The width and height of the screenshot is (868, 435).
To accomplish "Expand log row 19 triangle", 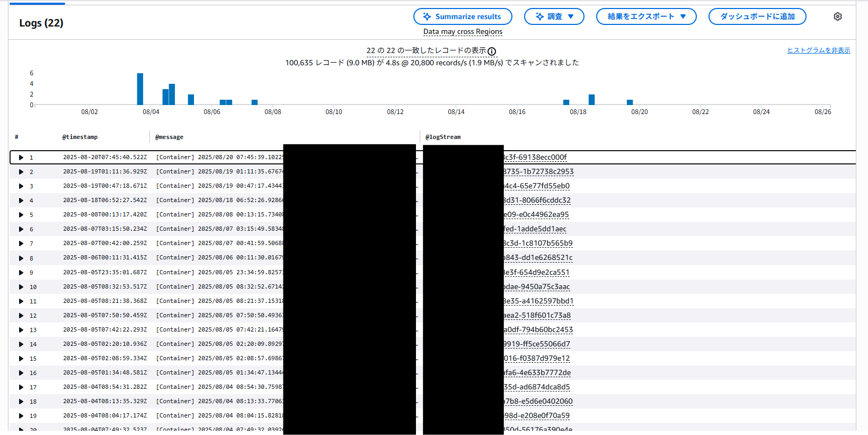I will (21, 416).
